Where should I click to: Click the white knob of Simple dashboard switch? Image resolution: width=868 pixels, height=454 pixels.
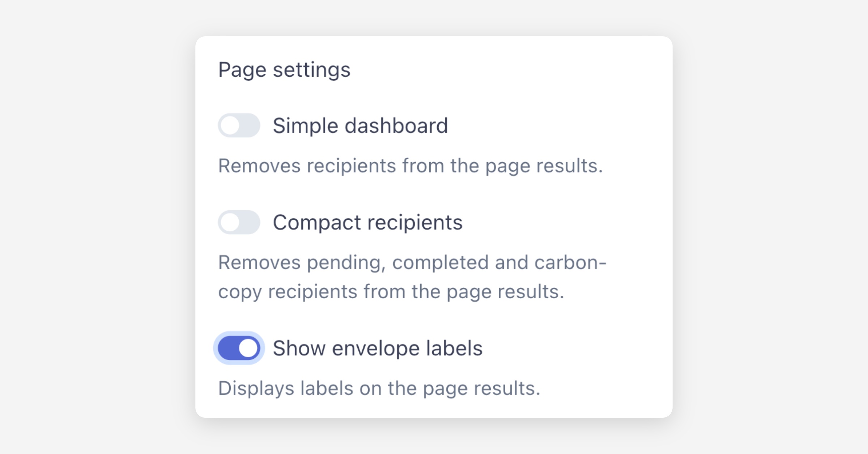(x=230, y=126)
